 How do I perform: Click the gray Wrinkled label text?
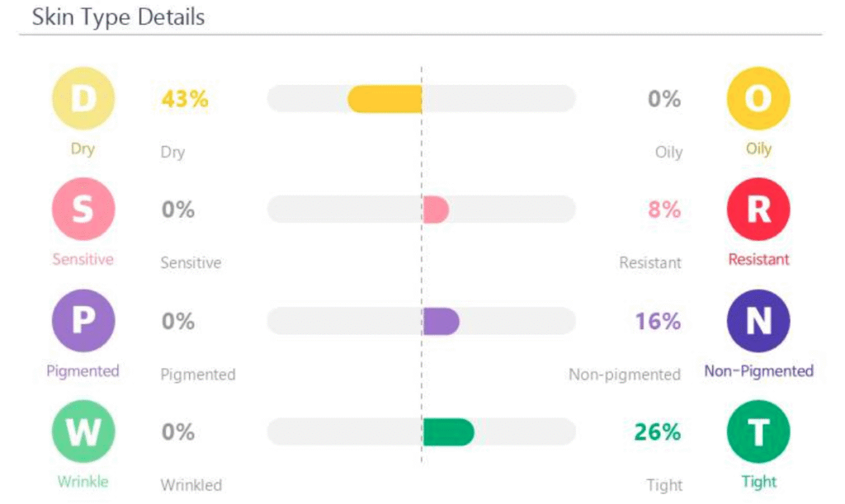pos(191,485)
